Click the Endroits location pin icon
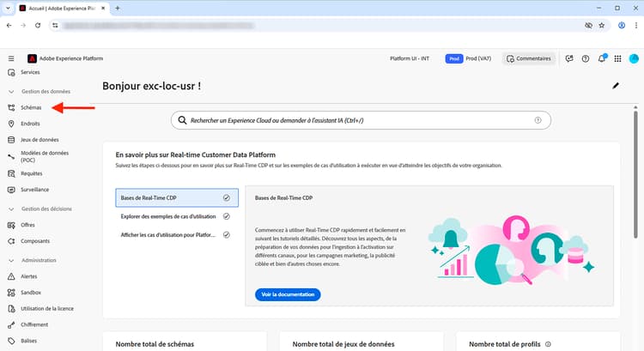This screenshot has height=351, width=644. pos(11,124)
